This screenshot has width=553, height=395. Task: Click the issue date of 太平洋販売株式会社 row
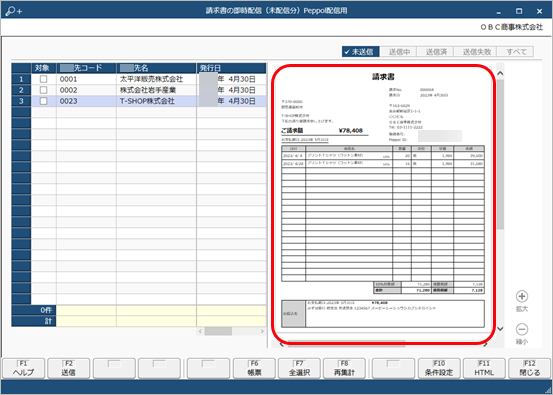(x=231, y=79)
